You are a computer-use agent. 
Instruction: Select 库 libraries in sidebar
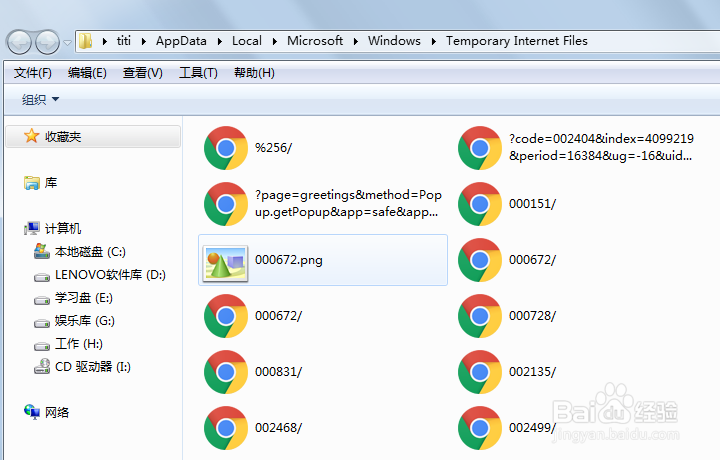click(51, 183)
